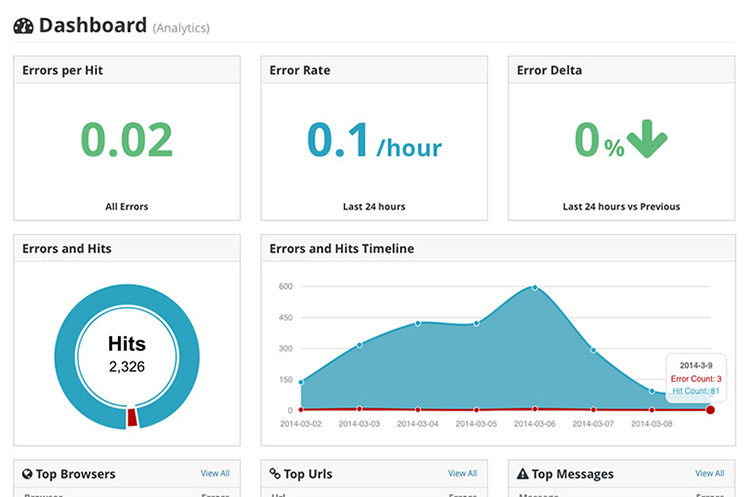Select the hit data point for 2014-03-05
The width and height of the screenshot is (750, 497).
[x=476, y=324]
